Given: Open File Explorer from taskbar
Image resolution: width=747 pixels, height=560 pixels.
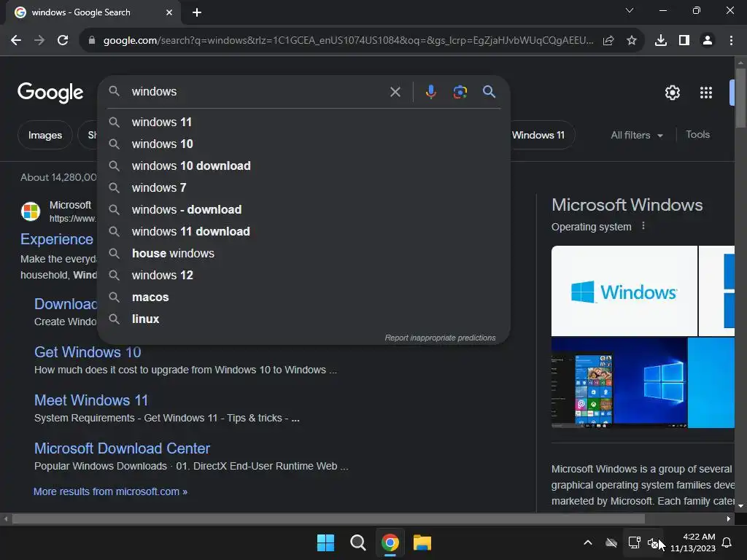Looking at the screenshot, I should (422, 542).
